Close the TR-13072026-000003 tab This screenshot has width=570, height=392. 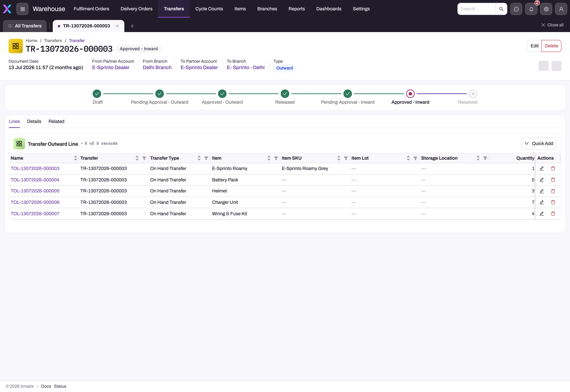117,26
